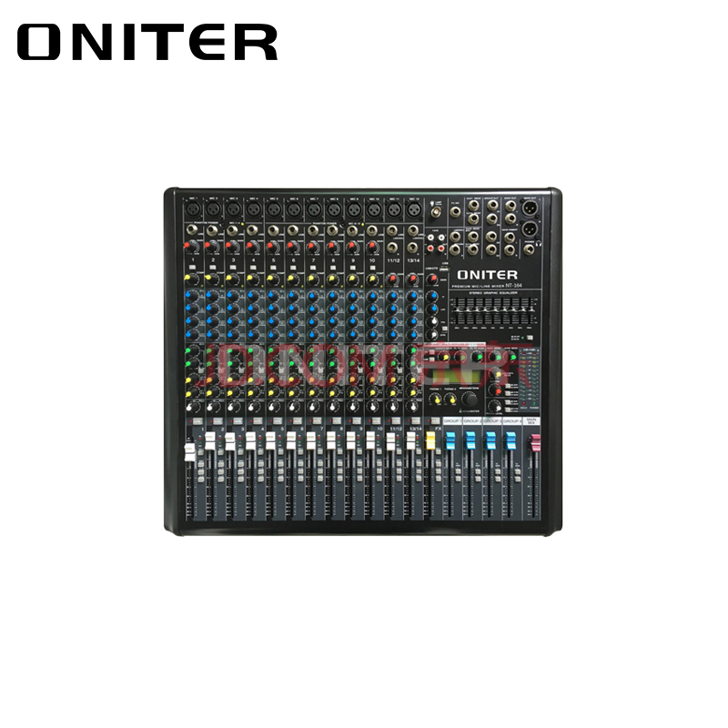Click the large ONITER brand logo
728x728 pixels.
[147, 42]
